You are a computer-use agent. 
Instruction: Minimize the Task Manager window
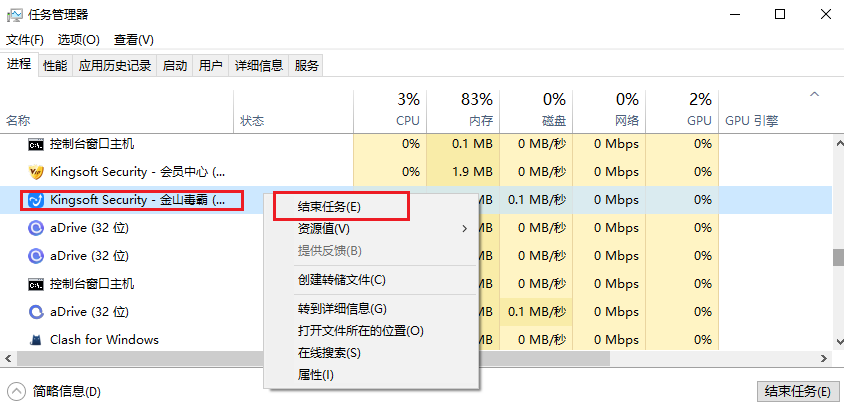(x=733, y=15)
